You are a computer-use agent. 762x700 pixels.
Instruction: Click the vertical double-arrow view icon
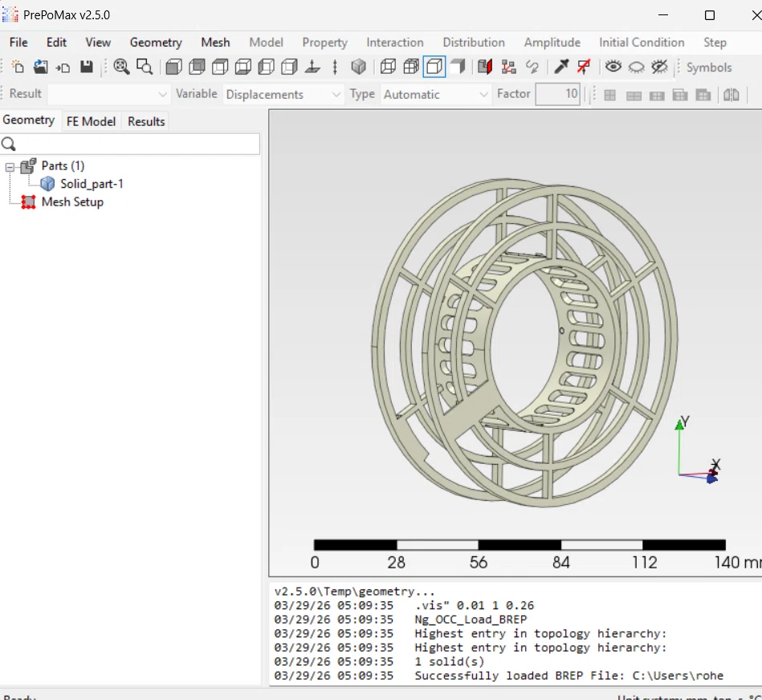[335, 67]
